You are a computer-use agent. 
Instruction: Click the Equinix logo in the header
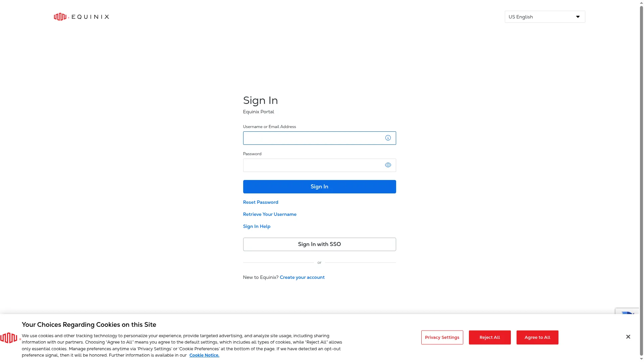pos(82,17)
